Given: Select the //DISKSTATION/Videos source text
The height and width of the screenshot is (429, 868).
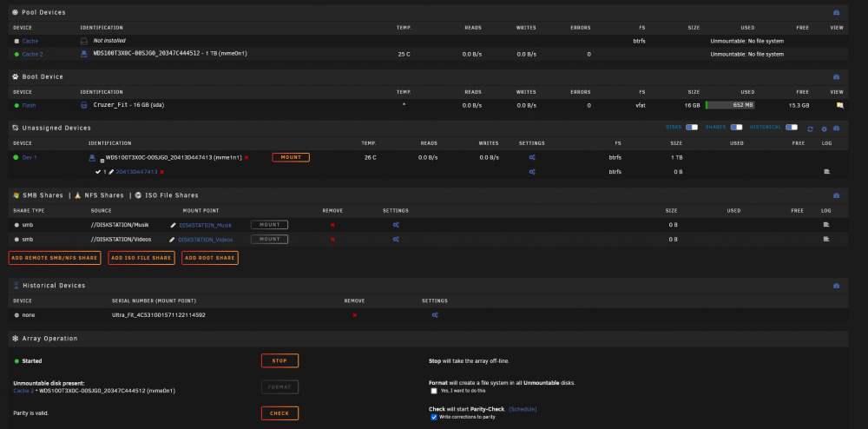Looking at the screenshot, I should (x=122, y=239).
